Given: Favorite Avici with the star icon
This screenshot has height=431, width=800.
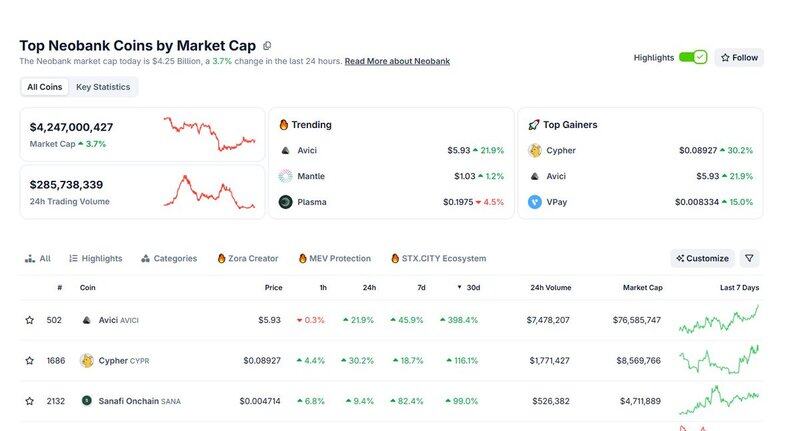Looking at the screenshot, I should (30, 320).
